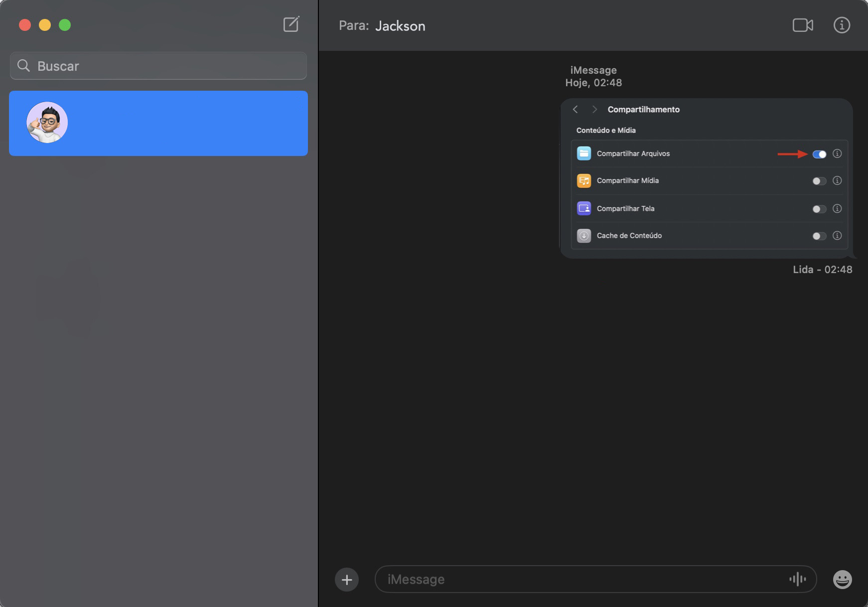
Task: Click the forward chevron next to Compartilhamento
Action: click(595, 109)
